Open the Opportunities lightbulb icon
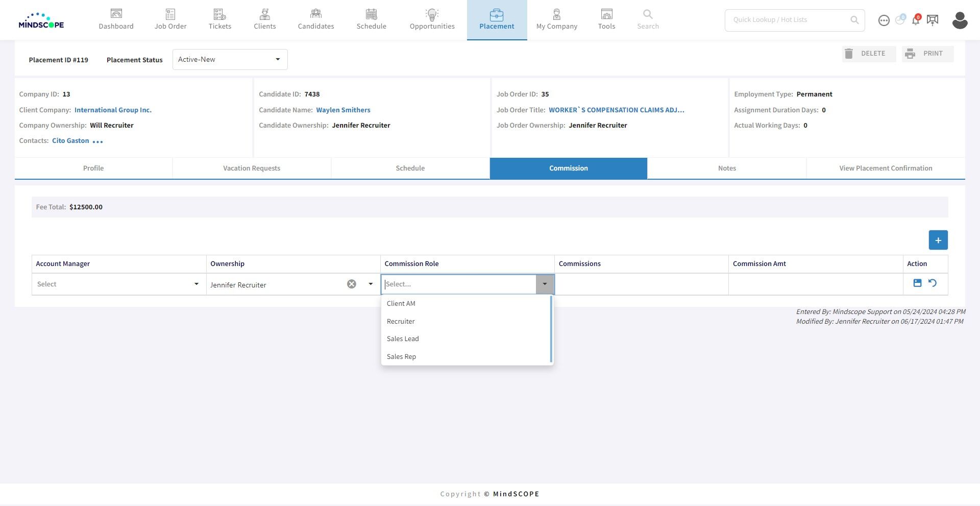The height and width of the screenshot is (506, 980). 432,14
